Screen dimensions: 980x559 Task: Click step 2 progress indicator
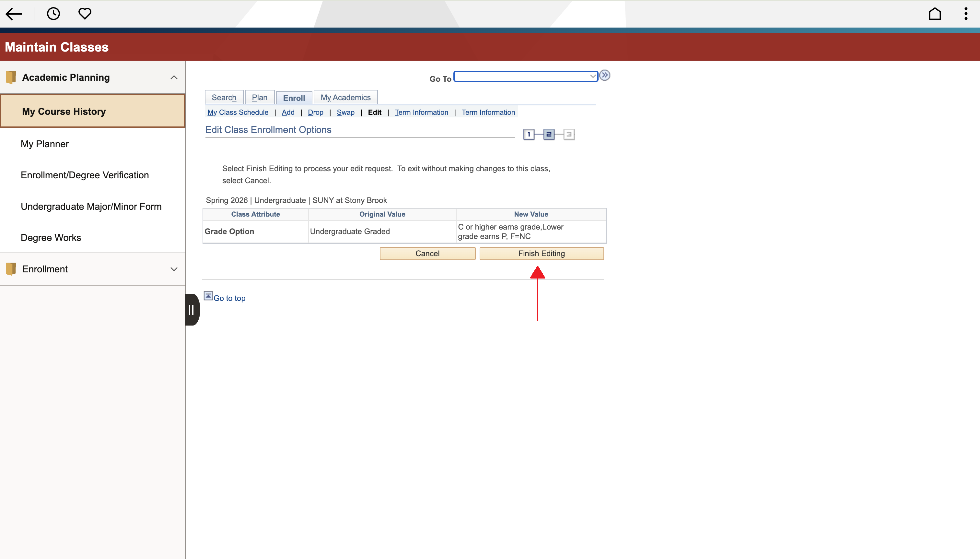click(x=549, y=134)
